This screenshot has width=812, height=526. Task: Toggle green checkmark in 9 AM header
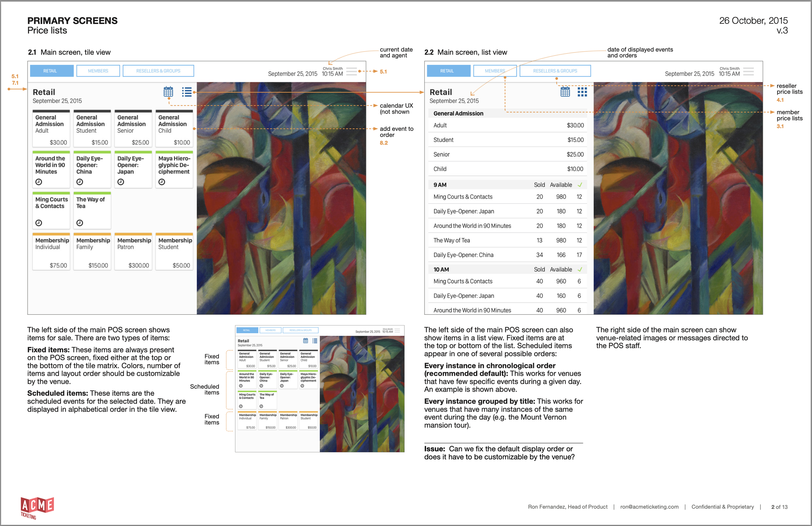pos(580,185)
